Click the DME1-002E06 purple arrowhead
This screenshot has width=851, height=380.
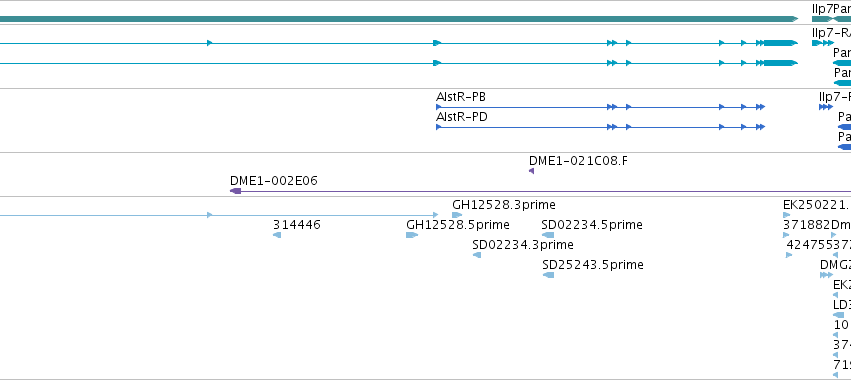click(236, 191)
